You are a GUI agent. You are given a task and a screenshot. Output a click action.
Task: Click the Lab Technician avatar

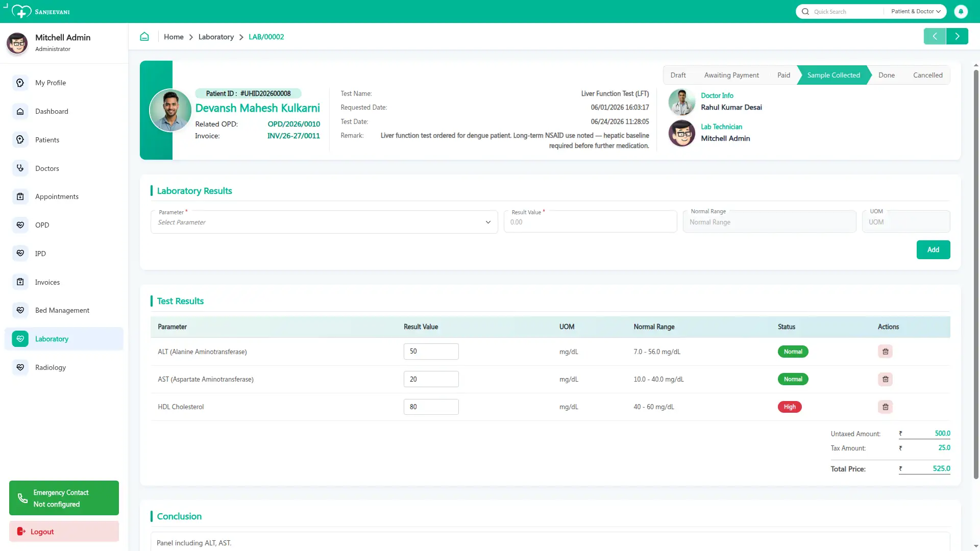682,133
